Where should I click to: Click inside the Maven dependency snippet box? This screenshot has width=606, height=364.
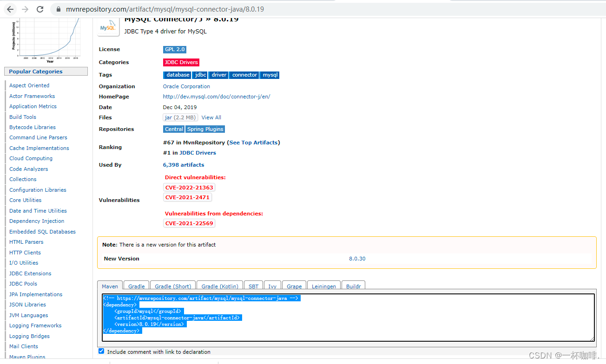(x=348, y=318)
